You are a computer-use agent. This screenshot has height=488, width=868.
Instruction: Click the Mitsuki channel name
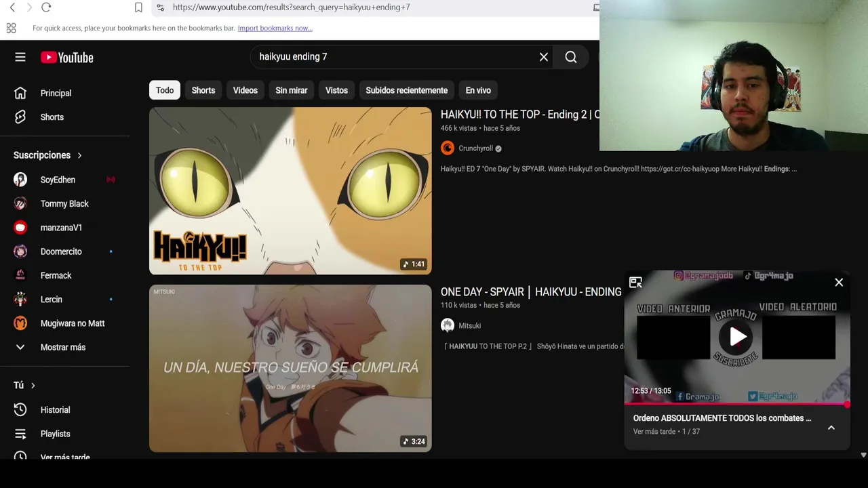469,326
